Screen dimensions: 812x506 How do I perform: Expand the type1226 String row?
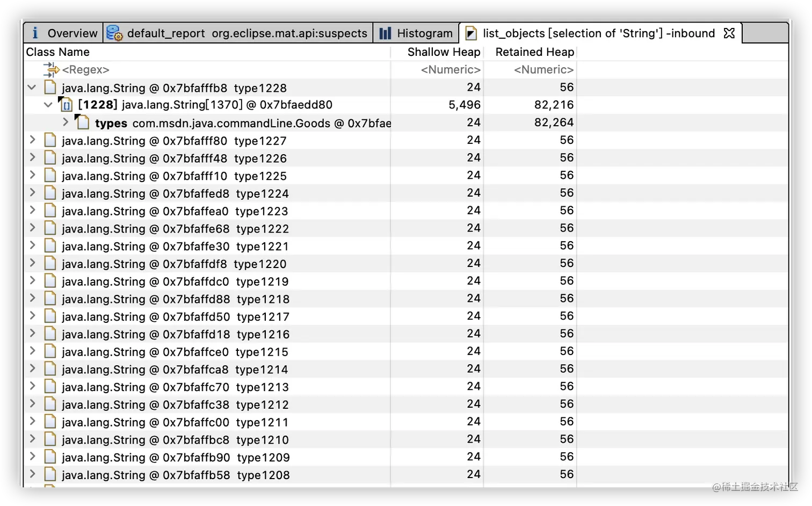[x=32, y=157]
